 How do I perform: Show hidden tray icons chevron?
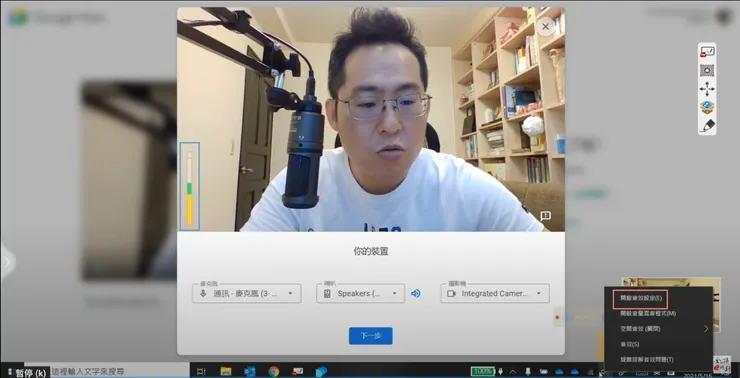coord(513,371)
